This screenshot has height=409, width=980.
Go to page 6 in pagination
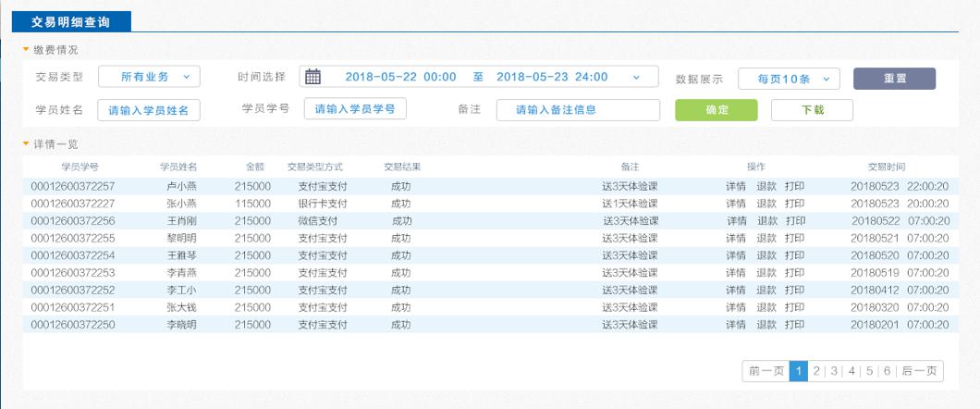(x=887, y=371)
